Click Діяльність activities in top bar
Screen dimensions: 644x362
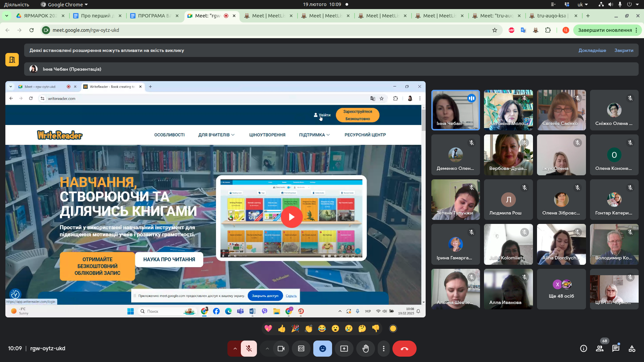point(16,5)
